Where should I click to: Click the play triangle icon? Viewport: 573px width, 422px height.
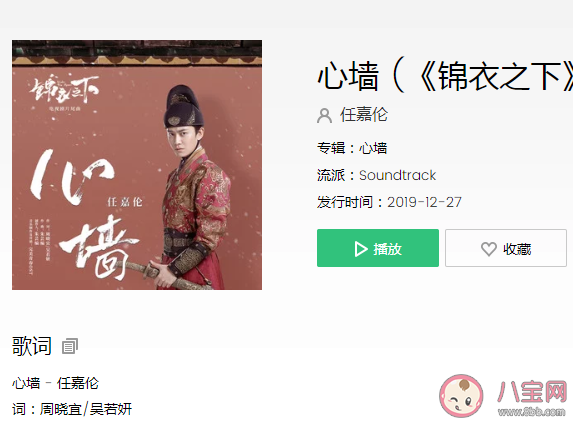click(x=361, y=249)
